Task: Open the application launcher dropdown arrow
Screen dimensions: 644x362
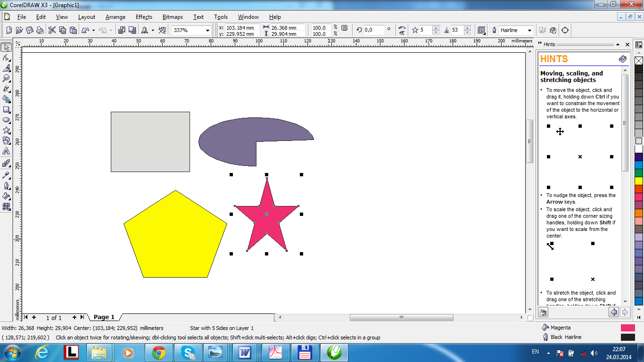Action: (153, 30)
